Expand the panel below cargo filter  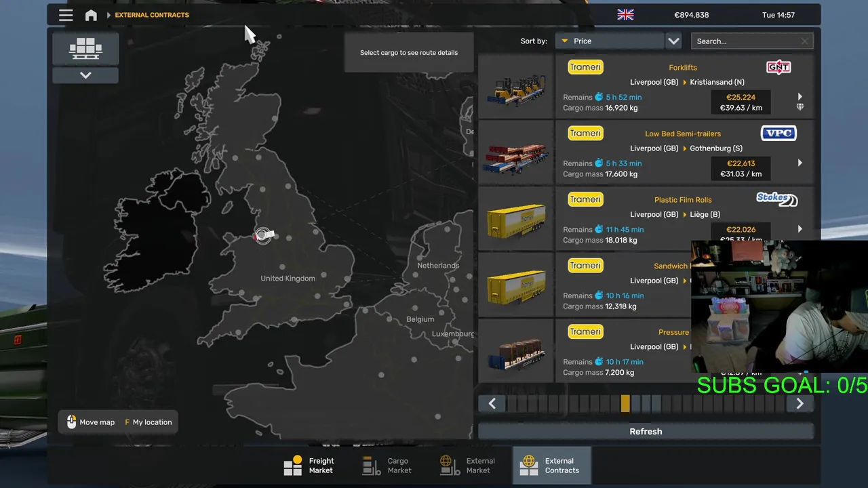click(x=85, y=75)
